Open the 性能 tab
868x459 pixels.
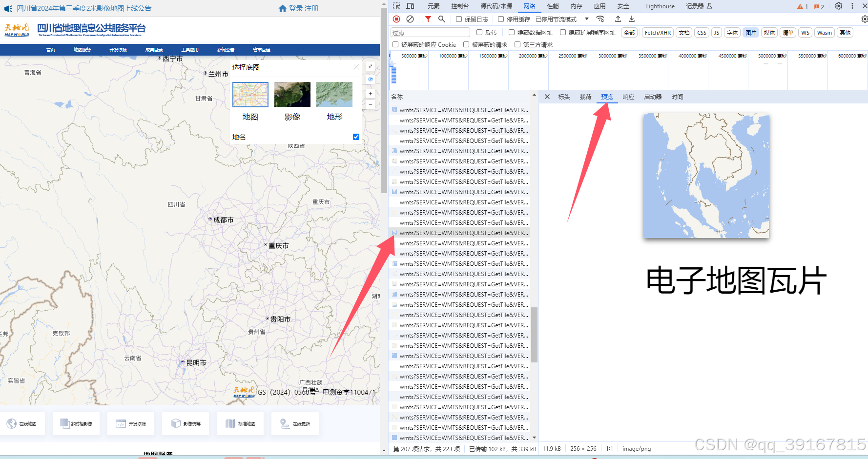coord(553,6)
